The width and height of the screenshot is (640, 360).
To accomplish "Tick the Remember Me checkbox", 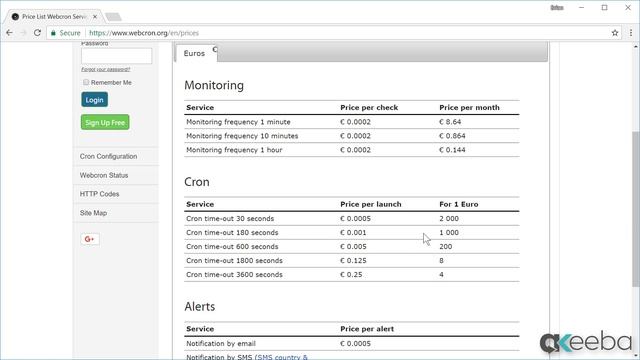I will [86, 82].
